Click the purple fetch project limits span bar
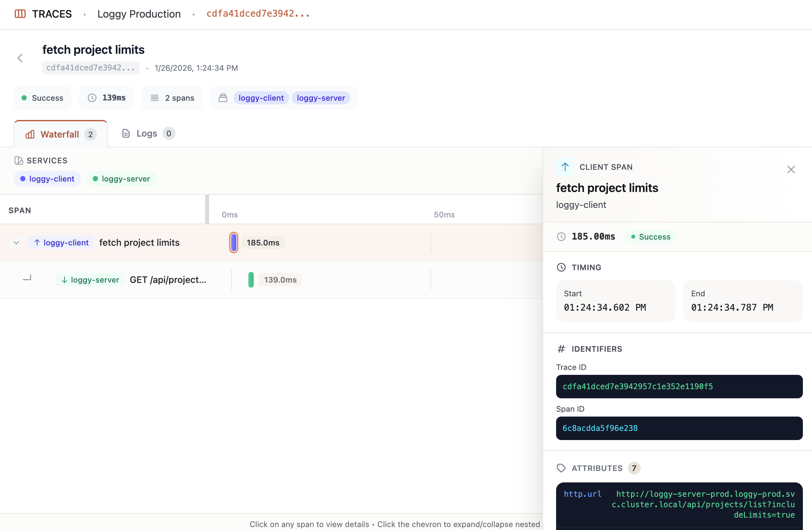Image resolution: width=812 pixels, height=530 pixels. point(234,243)
